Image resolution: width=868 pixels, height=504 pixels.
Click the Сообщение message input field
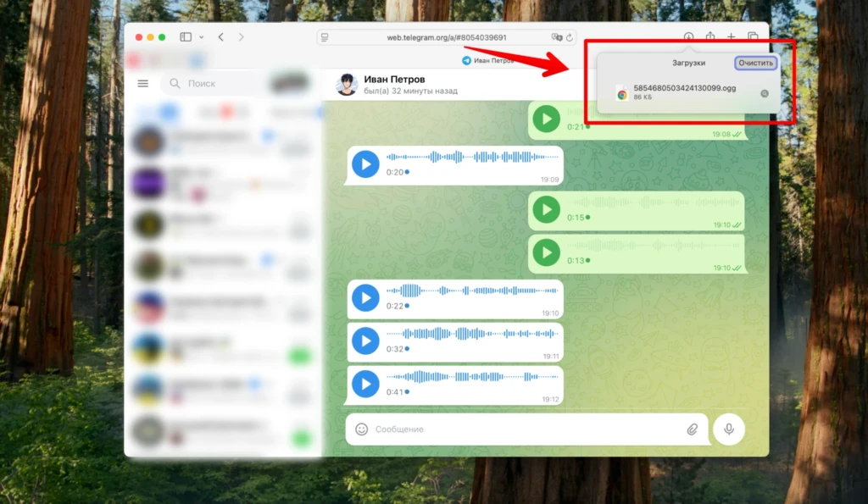pyautogui.click(x=526, y=429)
